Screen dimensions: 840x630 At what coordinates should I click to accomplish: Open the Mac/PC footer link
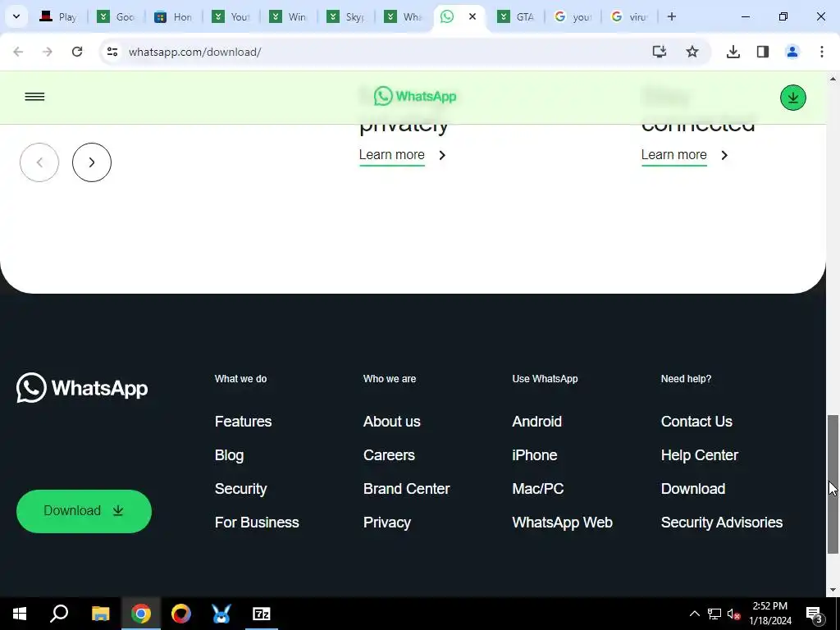point(538,489)
